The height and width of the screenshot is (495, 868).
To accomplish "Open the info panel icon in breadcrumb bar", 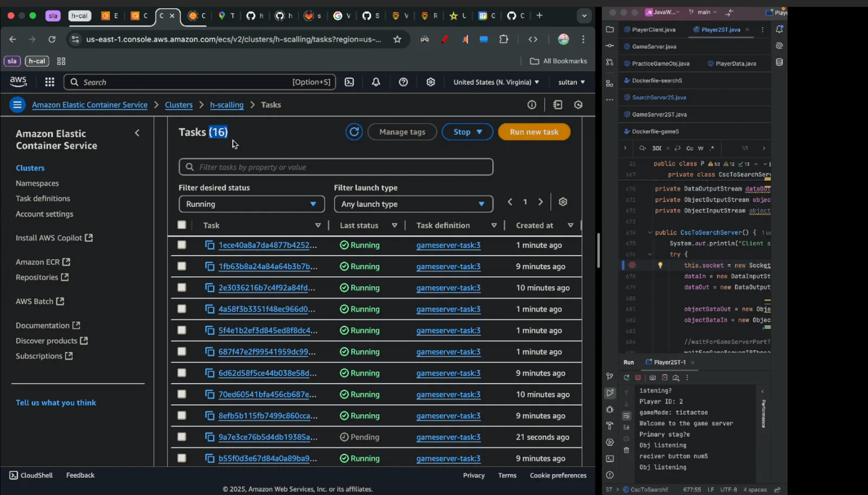I will click(x=532, y=105).
